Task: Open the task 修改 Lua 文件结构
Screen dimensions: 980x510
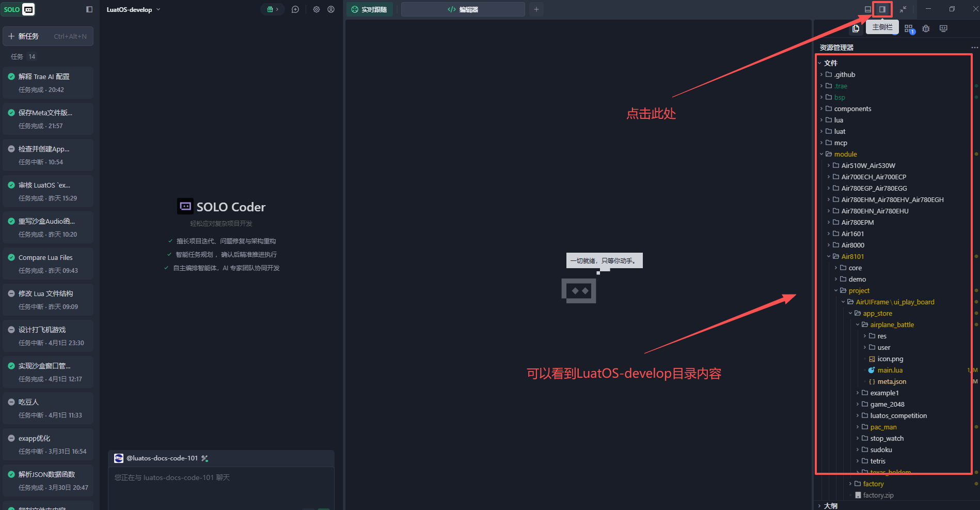Action: click(x=48, y=300)
